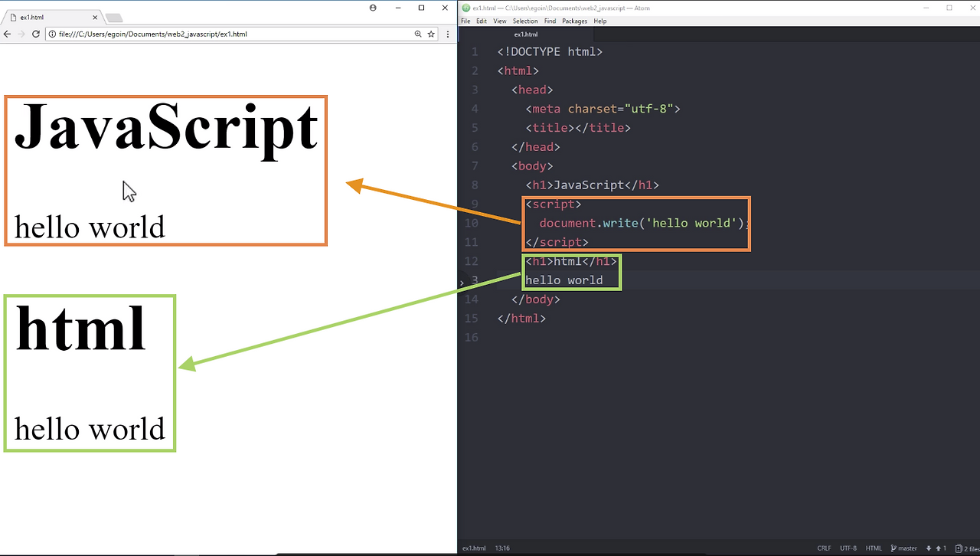Screen dimensions: 980x556
Task: Click the Chrome address bar URL
Action: click(x=152, y=34)
